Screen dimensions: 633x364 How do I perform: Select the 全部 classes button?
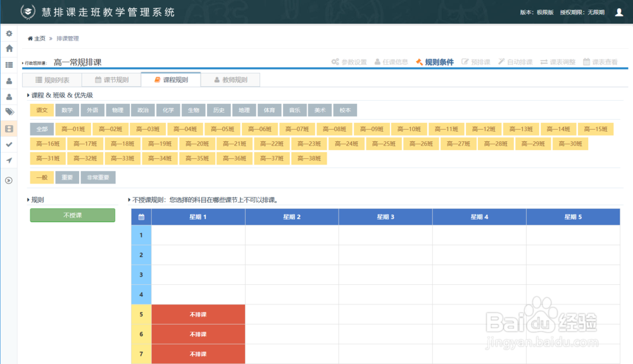point(42,129)
